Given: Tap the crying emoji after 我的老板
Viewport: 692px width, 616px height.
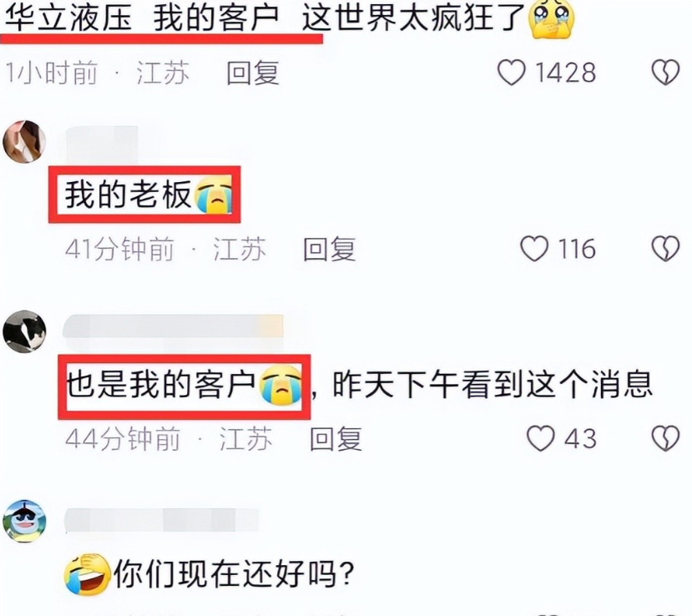Looking at the screenshot, I should [x=214, y=194].
